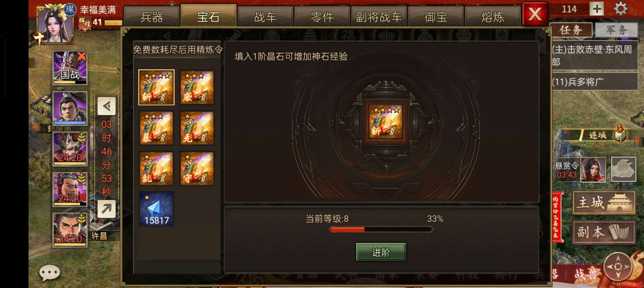Select the three-star 暴 gem
This screenshot has height=288, width=644.
point(156,128)
